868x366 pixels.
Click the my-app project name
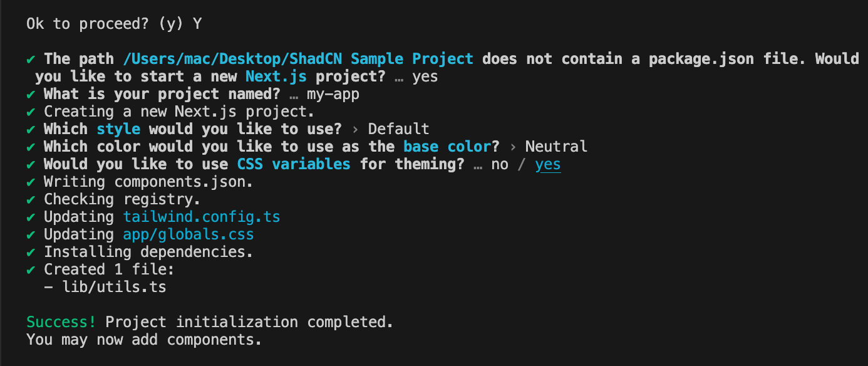(x=333, y=94)
